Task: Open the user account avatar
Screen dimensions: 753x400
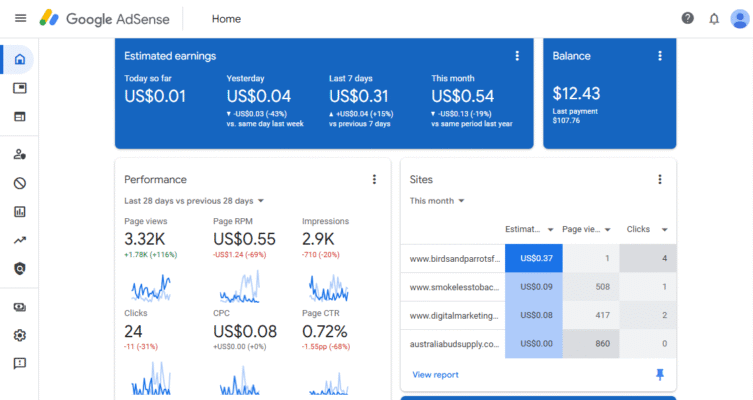Action: (x=739, y=18)
